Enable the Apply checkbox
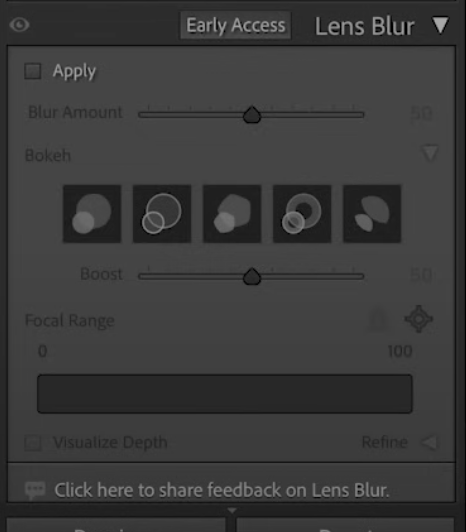The height and width of the screenshot is (532, 466). (33, 71)
